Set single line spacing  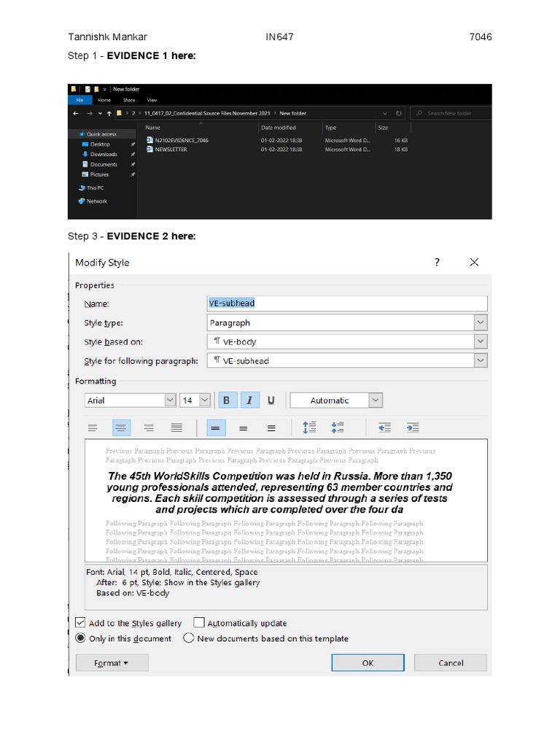215,427
